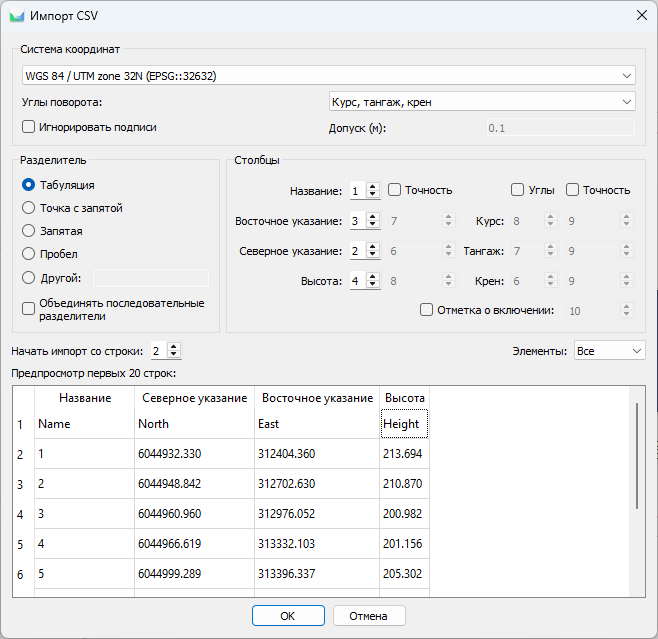658x639 pixels.
Task: Select cell 6044966.619 in preview
Action: point(194,544)
